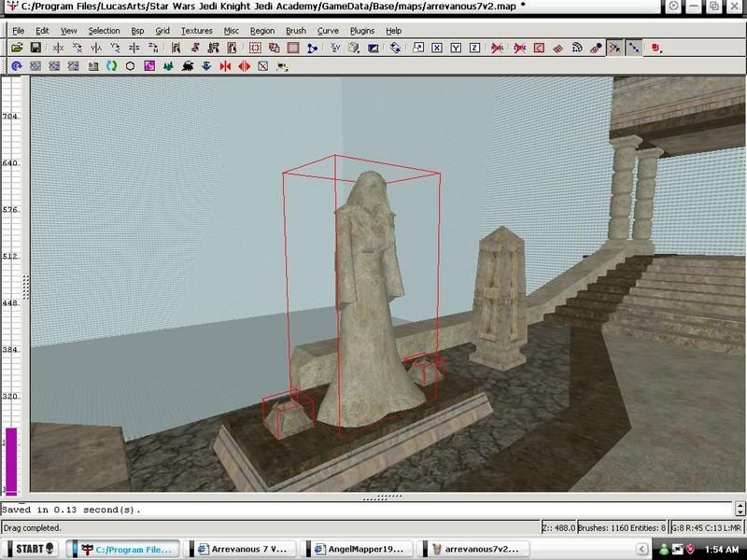Click the Hollow brush toolbar icon
The height and width of the screenshot is (560, 747).
point(293,47)
